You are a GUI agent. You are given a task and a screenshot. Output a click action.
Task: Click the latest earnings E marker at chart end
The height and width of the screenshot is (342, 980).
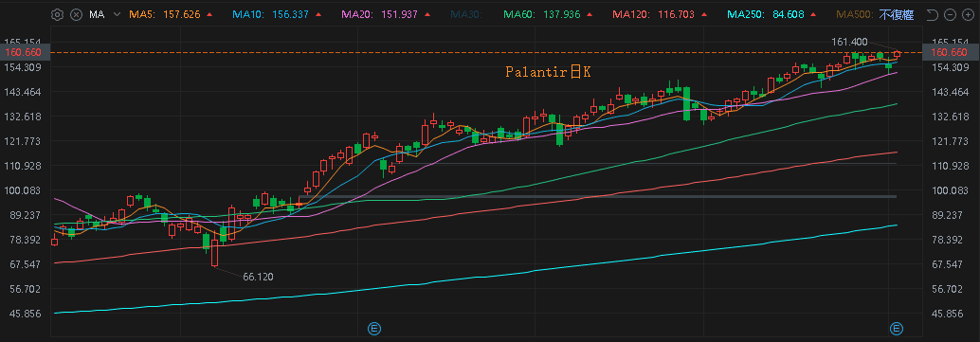click(x=897, y=328)
